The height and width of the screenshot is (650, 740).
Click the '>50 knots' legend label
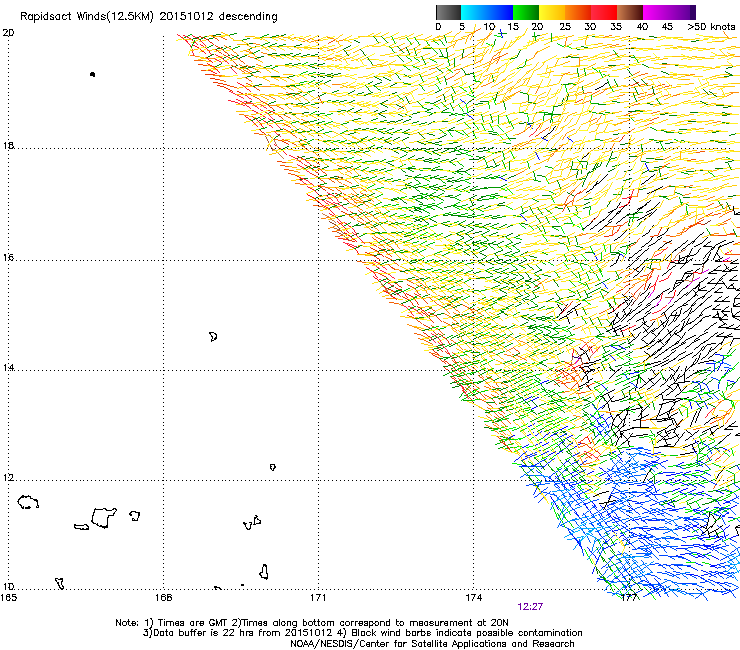pos(712,27)
